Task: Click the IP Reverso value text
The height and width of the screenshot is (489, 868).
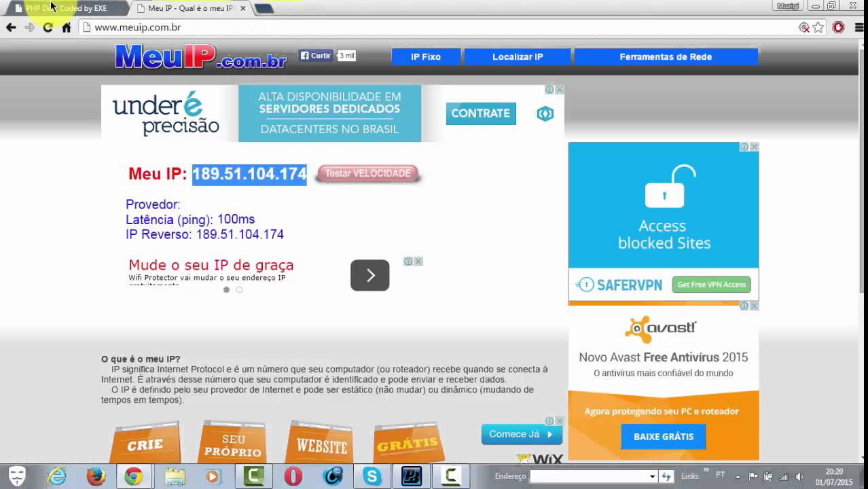Action: [x=240, y=234]
